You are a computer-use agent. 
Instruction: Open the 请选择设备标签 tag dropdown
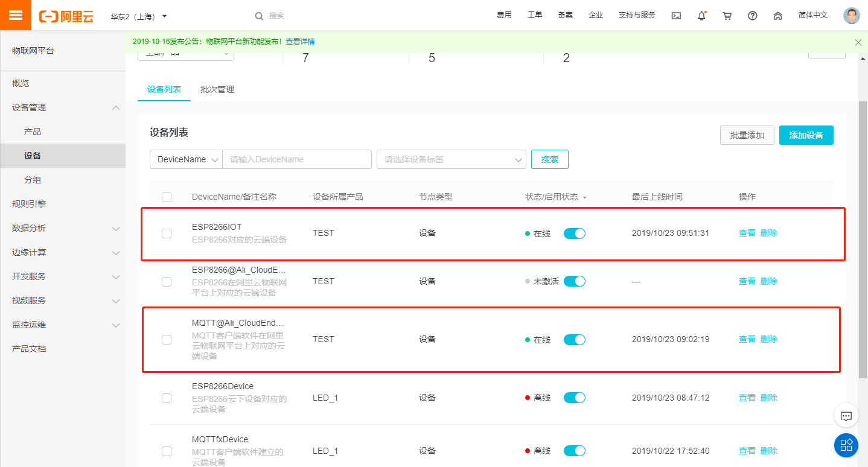[452, 159]
